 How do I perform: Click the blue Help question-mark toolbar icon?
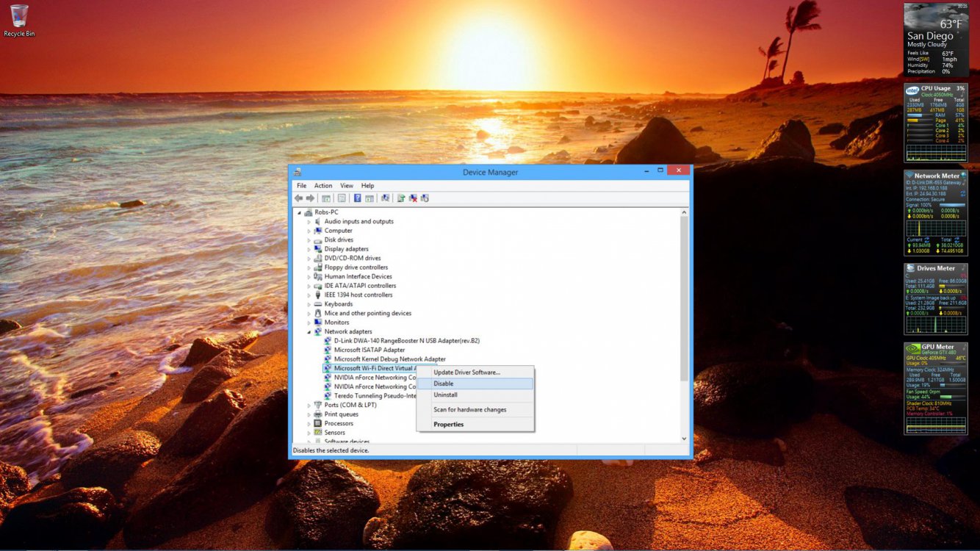(357, 198)
